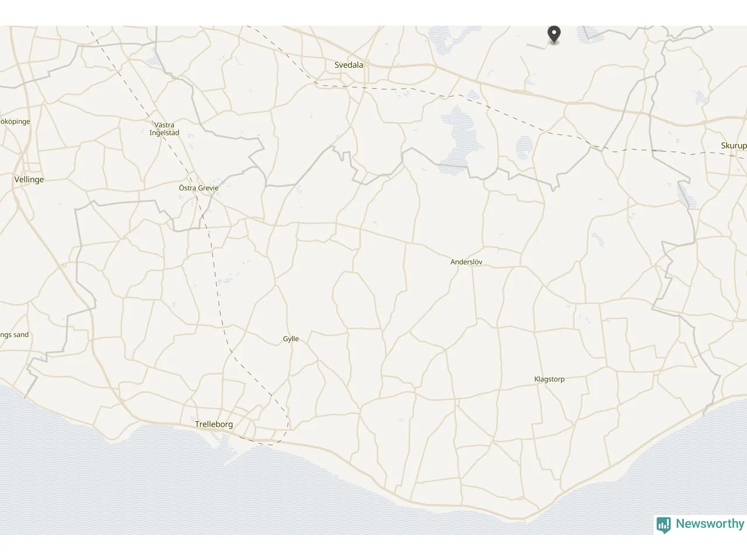Viewport: 747px width, 560px height.
Task: Select the Skurup town label
Action: coord(734,146)
